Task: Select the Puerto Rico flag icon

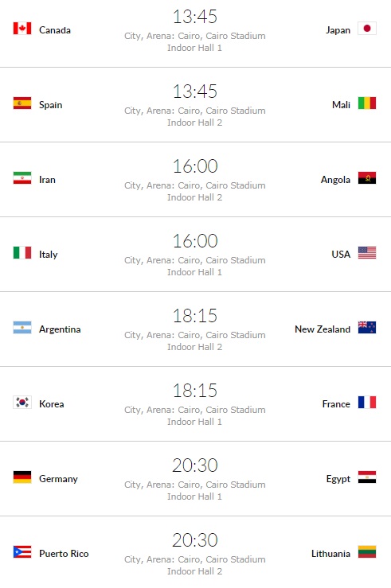Action: [22, 552]
